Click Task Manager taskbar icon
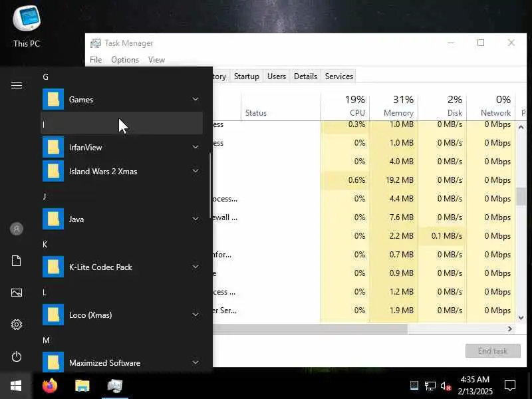The height and width of the screenshot is (399, 532). pyautogui.click(x=115, y=386)
